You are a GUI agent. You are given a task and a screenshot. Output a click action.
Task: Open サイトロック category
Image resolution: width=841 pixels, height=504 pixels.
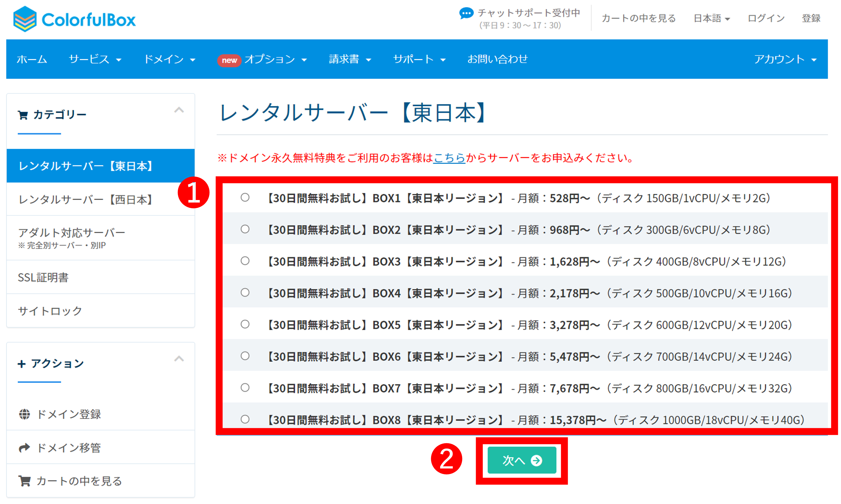(101, 311)
